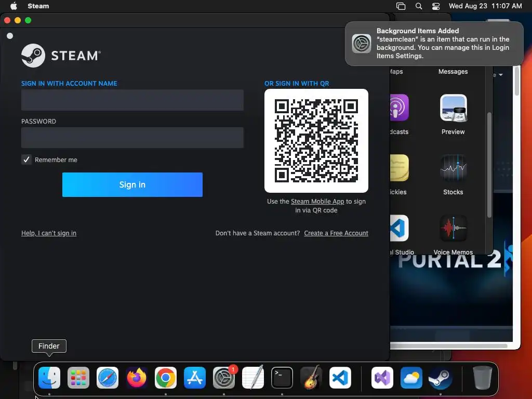The height and width of the screenshot is (399, 532).
Task: Click the blue Sign in button
Action: point(132,184)
